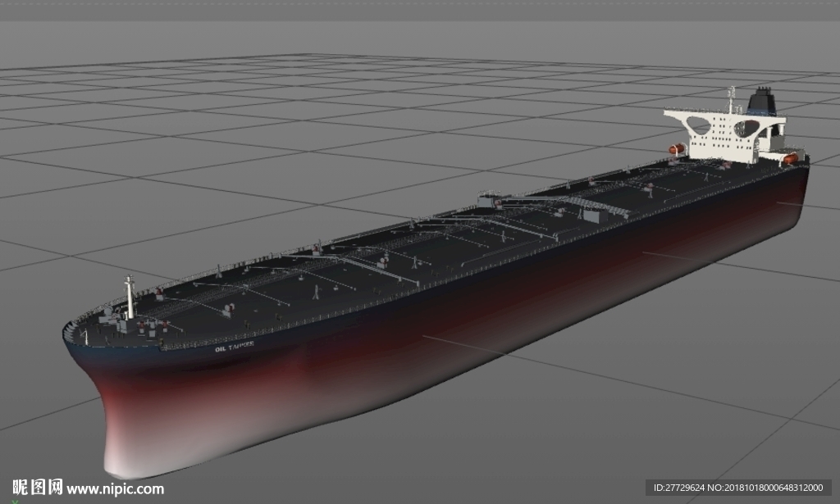Open the www.nipic.com watermark link
The image size is (840, 504).
pos(116,489)
